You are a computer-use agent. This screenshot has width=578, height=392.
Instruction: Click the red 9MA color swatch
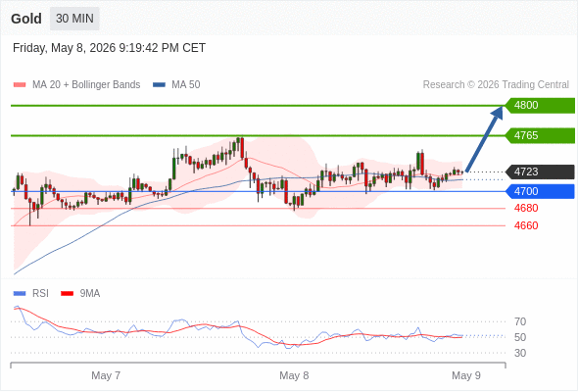(x=67, y=294)
